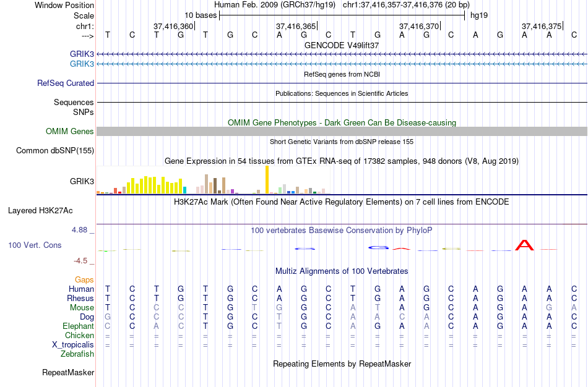
Task: Click the 4.88 PhyloP upper scale value
Action: tap(79, 229)
